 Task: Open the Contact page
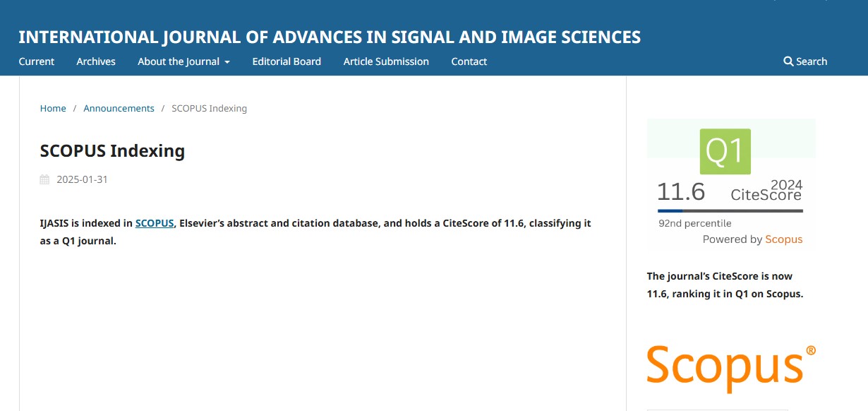click(469, 61)
